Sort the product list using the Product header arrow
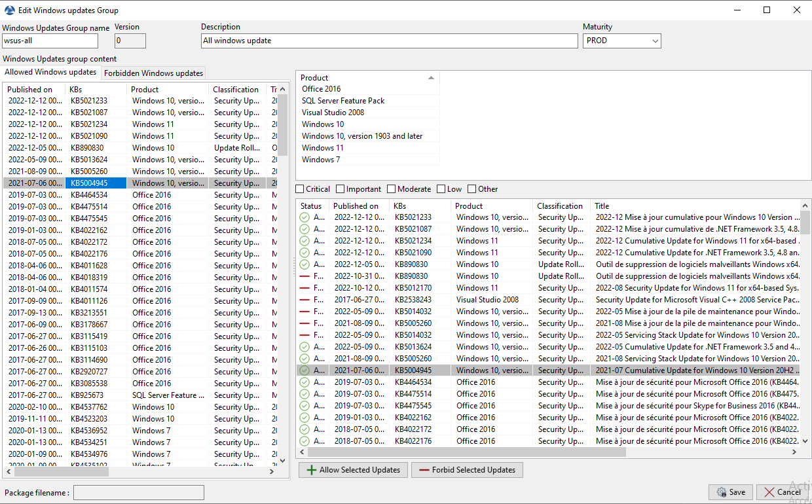Screen dimensions: 812x504 pos(431,78)
